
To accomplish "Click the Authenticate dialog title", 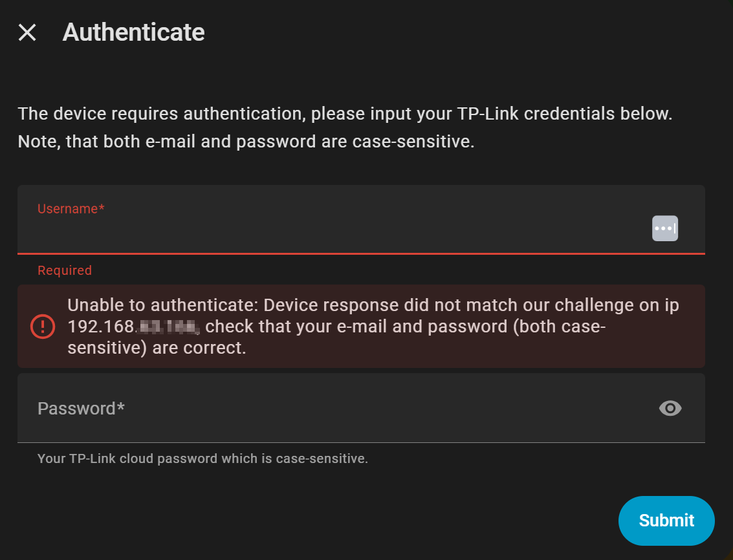I will click(x=133, y=32).
